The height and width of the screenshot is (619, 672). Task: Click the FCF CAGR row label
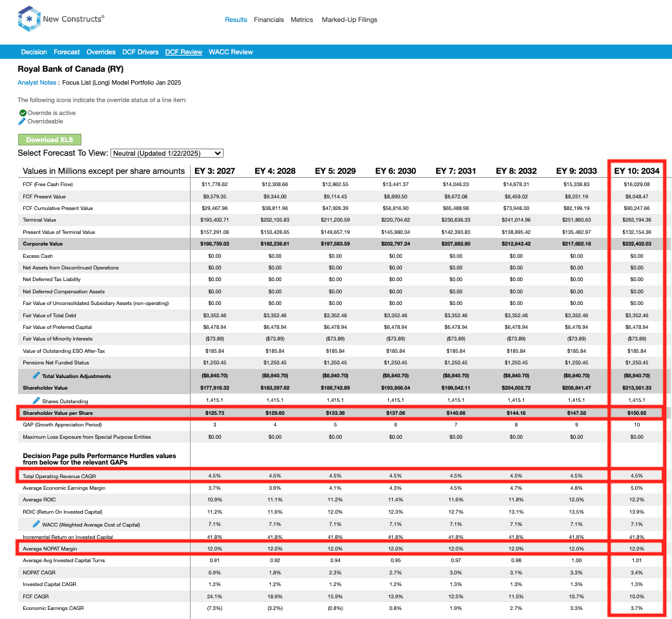pyautogui.click(x=36, y=597)
